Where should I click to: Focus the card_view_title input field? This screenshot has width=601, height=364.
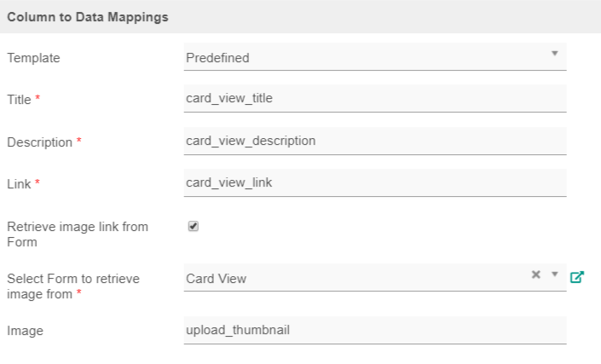(375, 98)
